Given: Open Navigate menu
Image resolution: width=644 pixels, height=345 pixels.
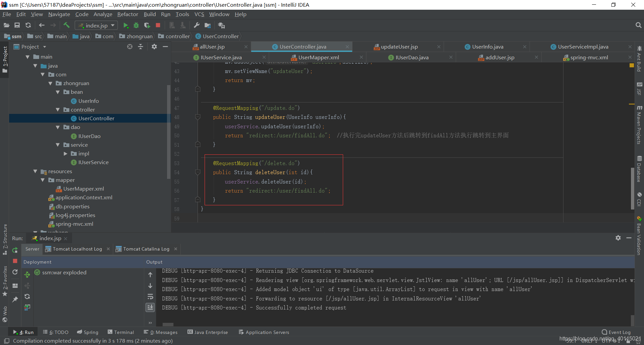Looking at the screenshot, I should click(x=59, y=14).
